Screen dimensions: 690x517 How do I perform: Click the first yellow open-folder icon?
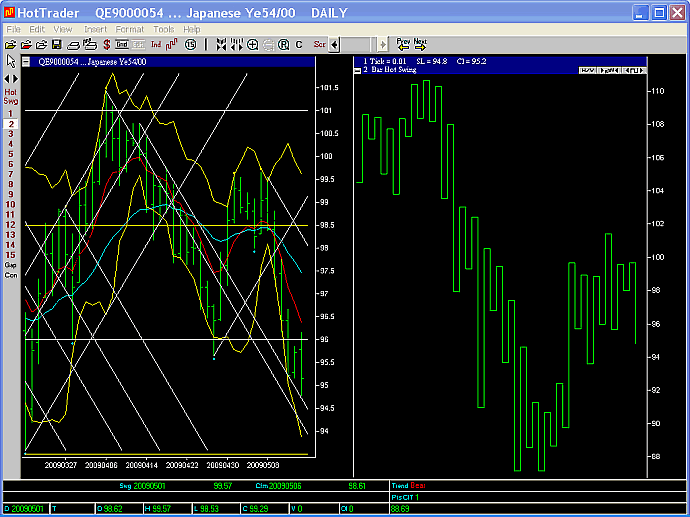[10, 44]
